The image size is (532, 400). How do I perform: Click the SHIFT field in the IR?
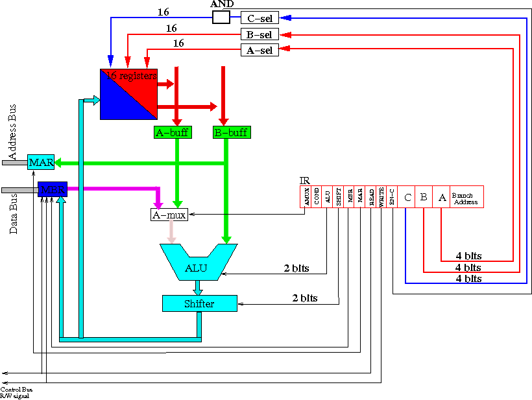339,196
